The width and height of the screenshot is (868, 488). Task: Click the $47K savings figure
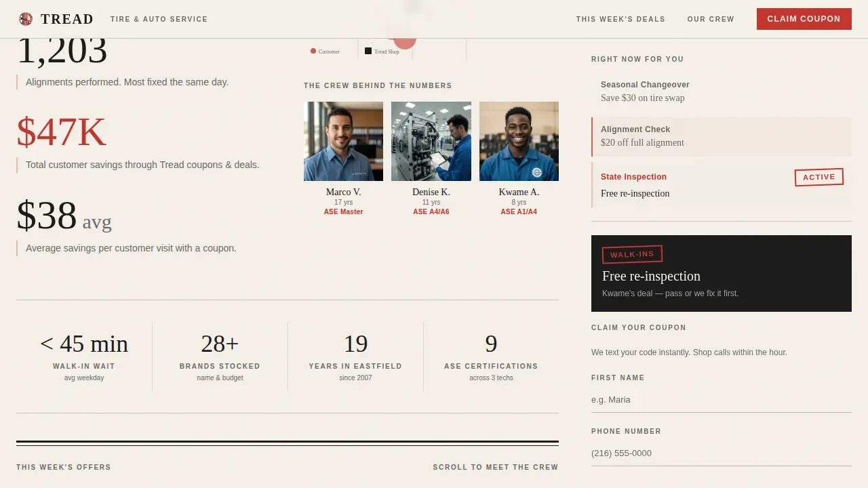click(62, 131)
